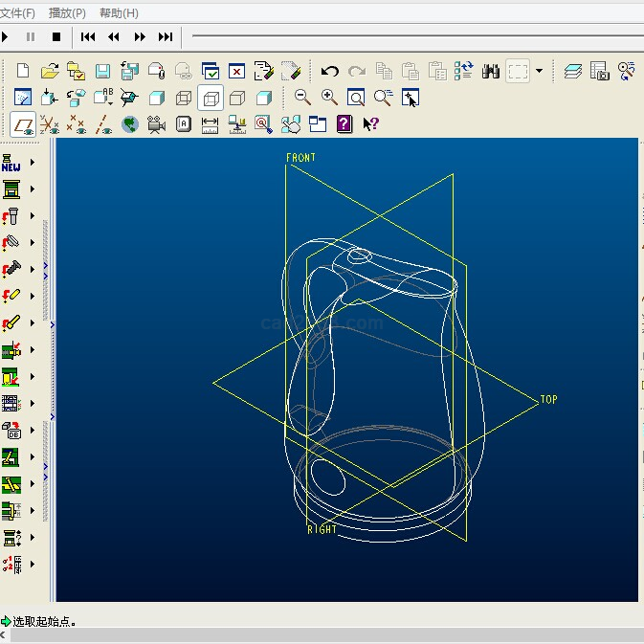Image resolution: width=644 pixels, height=644 pixels.
Task: Open a file with the folder icon
Action: 50,71
